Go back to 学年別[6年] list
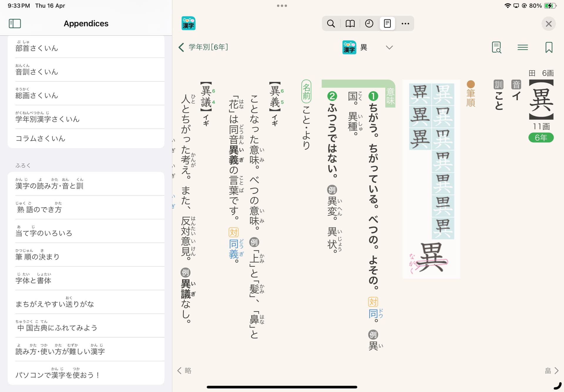The height and width of the screenshot is (392, 564). point(203,47)
